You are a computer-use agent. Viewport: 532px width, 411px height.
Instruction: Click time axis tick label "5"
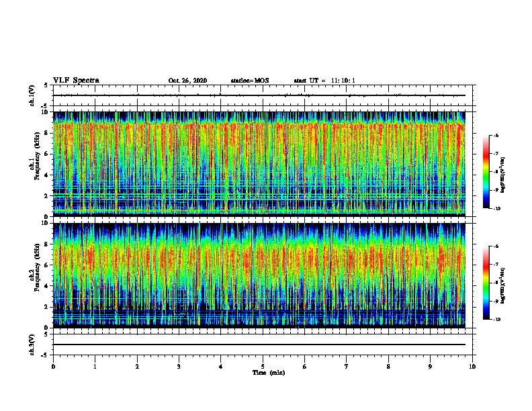pos(263,367)
